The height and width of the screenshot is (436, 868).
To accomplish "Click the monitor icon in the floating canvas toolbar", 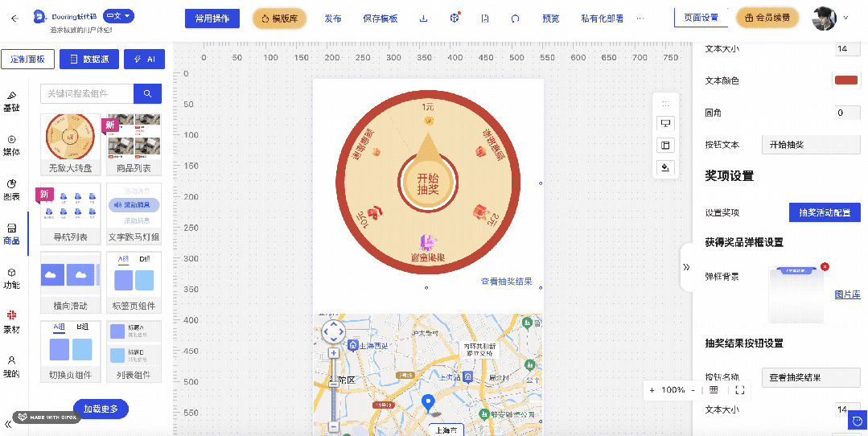I will 665,123.
